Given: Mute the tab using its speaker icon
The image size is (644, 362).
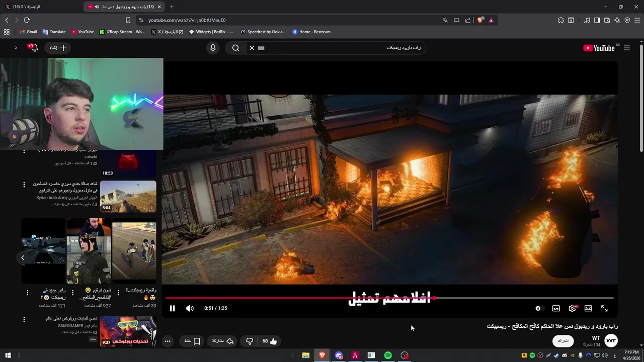Looking at the screenshot, I should click(x=97, y=7).
